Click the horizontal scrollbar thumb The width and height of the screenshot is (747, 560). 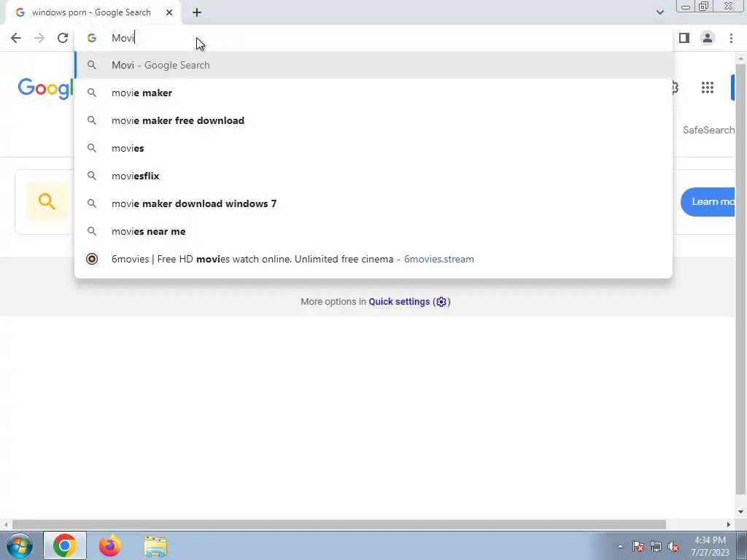pyautogui.click(x=338, y=524)
